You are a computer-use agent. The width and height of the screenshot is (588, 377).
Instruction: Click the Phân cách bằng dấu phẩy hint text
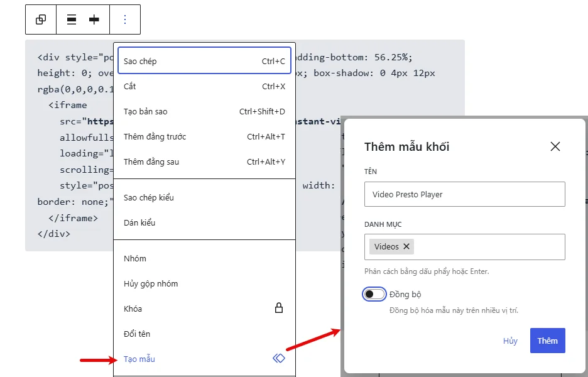point(427,271)
